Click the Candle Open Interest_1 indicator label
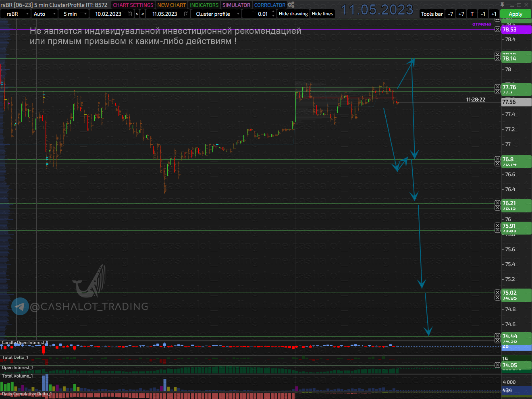This screenshot has height=399, width=532. point(25,343)
